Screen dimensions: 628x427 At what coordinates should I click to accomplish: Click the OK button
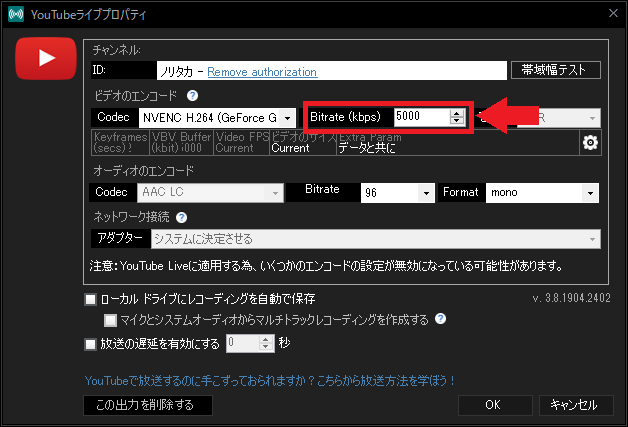[x=495, y=405]
